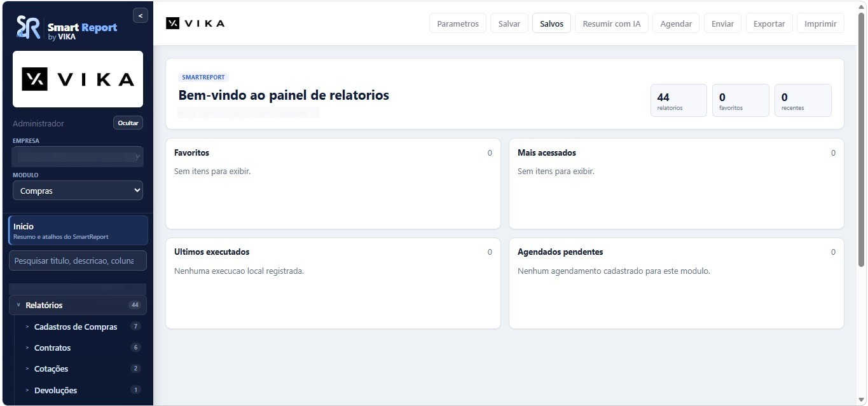
Task: Click the VIKA logo in the top header
Action: (x=195, y=24)
